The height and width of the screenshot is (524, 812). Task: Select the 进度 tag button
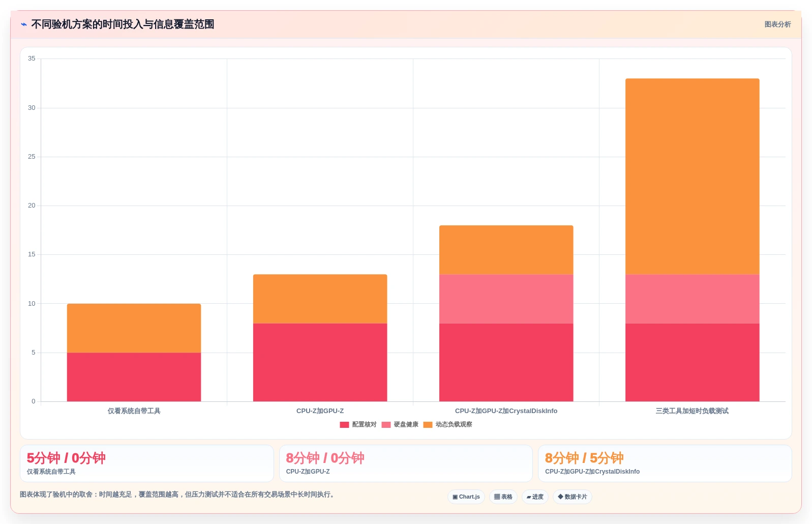pos(535,497)
